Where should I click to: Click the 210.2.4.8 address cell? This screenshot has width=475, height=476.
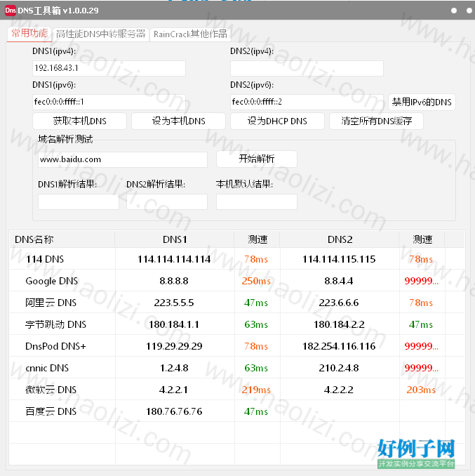pyautogui.click(x=339, y=368)
